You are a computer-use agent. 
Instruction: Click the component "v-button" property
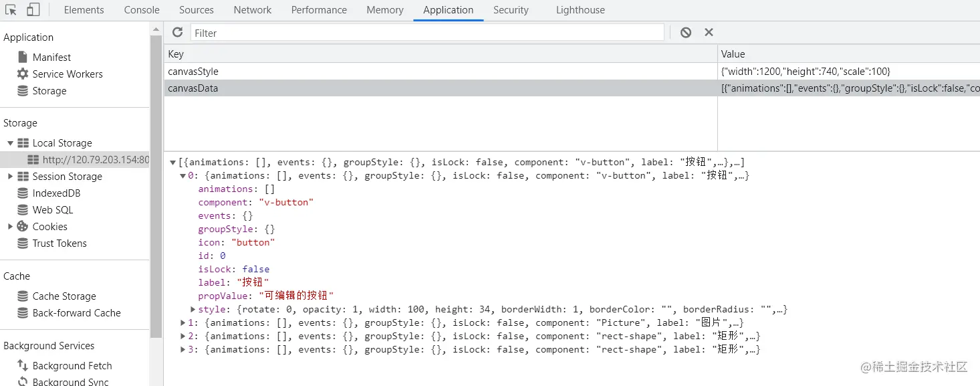pos(255,202)
